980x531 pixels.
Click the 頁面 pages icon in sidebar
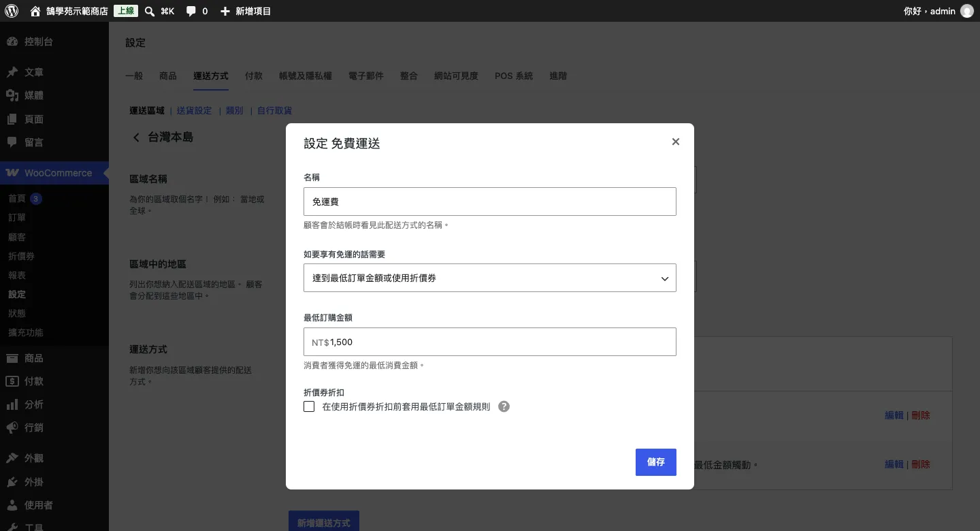tap(12, 119)
